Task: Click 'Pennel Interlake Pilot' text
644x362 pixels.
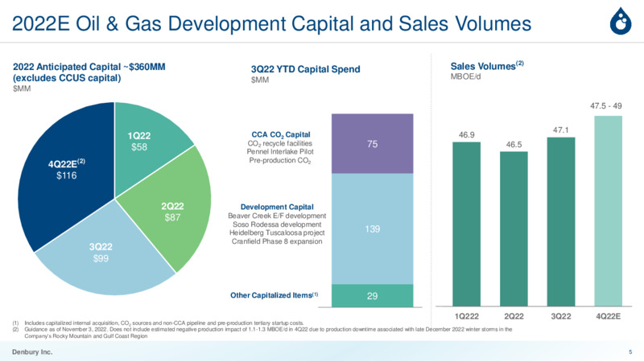Action: coord(280,151)
